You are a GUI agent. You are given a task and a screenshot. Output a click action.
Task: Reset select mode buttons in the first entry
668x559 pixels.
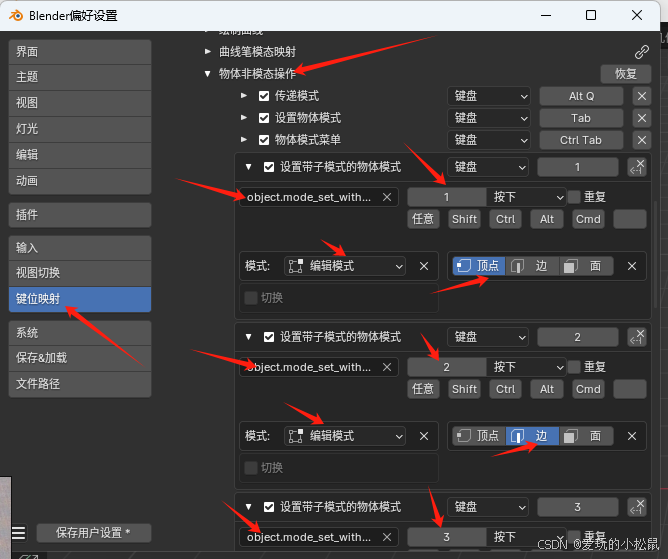[632, 266]
